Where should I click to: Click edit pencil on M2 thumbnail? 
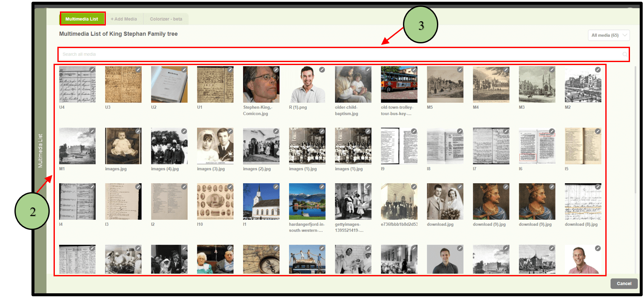pyautogui.click(x=598, y=70)
